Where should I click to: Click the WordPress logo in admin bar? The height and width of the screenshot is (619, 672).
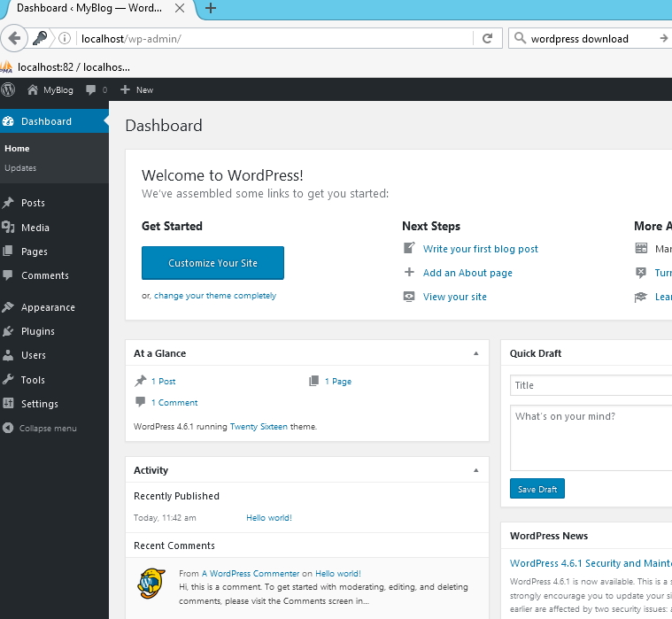8,89
